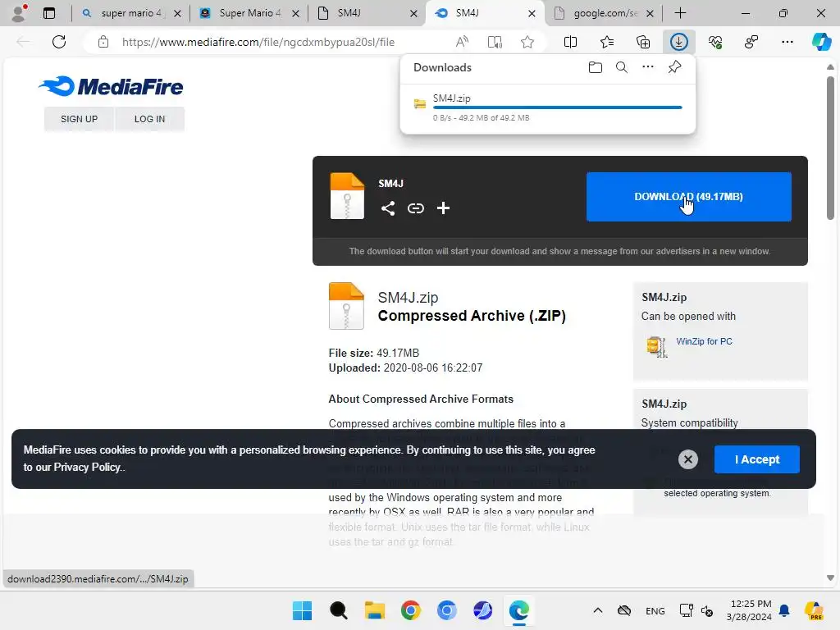Open the tab actions menu icon
Image resolution: width=840 pixels, height=630 pixels.
(48, 13)
